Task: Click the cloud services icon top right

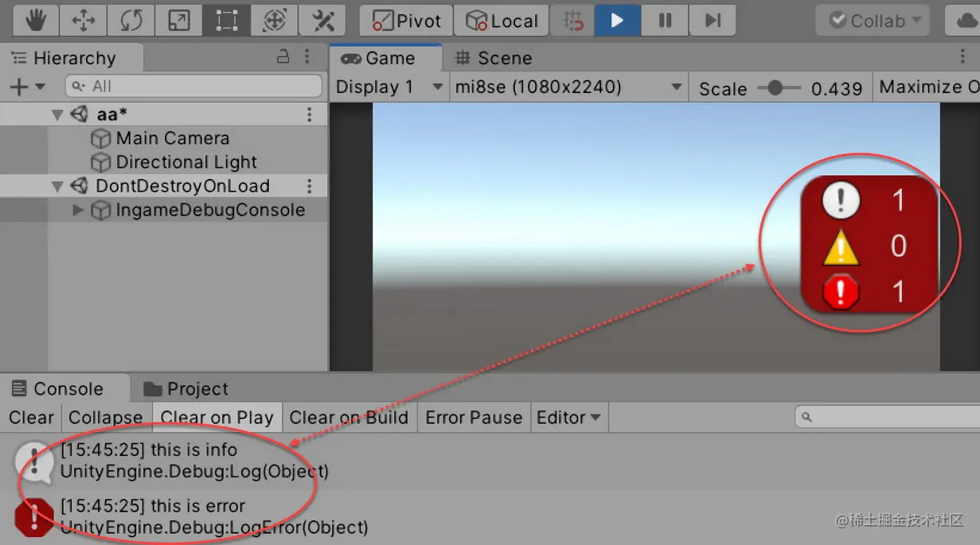Action: tap(966, 20)
